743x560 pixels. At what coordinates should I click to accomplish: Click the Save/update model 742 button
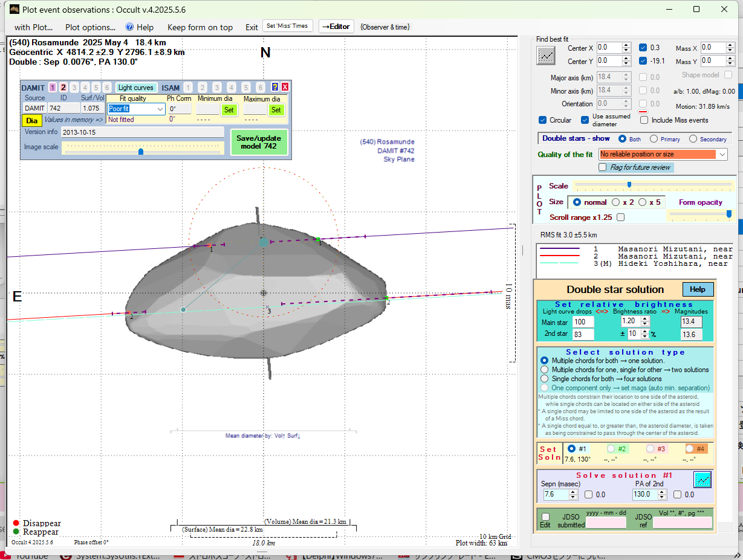click(x=259, y=142)
